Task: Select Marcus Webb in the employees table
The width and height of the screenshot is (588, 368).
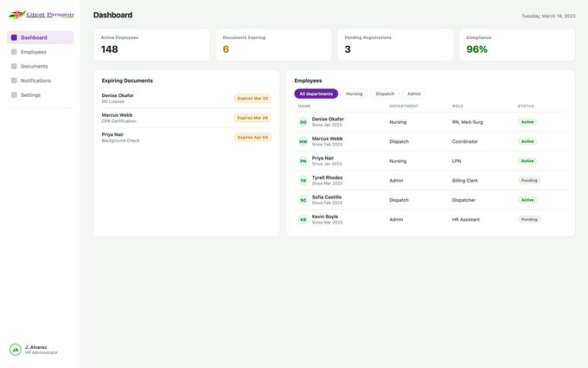Action: (x=431, y=141)
